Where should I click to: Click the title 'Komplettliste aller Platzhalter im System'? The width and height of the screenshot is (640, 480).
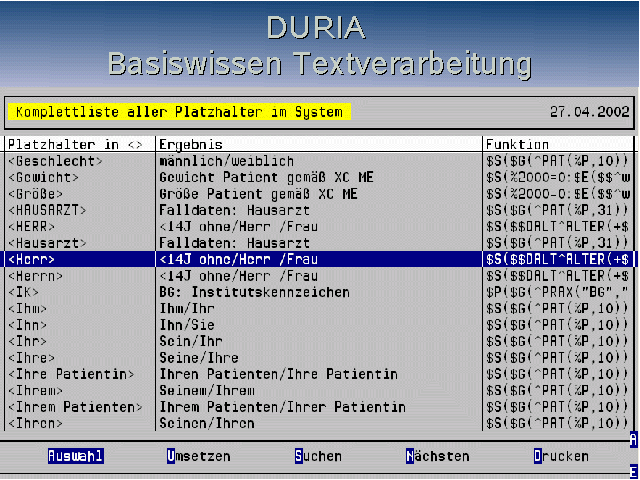(x=179, y=112)
